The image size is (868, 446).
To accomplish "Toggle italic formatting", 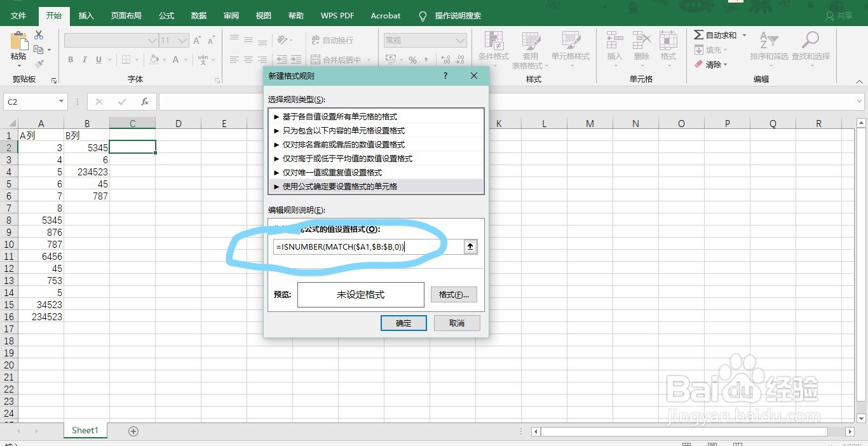I will [85, 59].
